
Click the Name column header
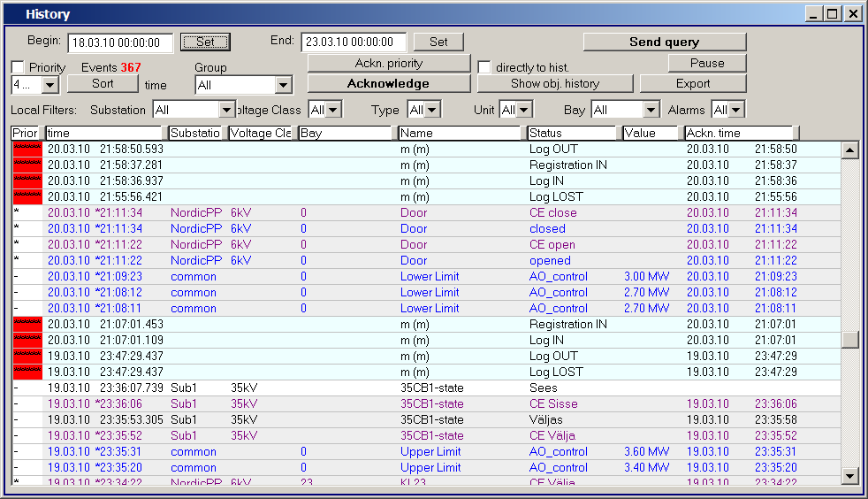(459, 133)
